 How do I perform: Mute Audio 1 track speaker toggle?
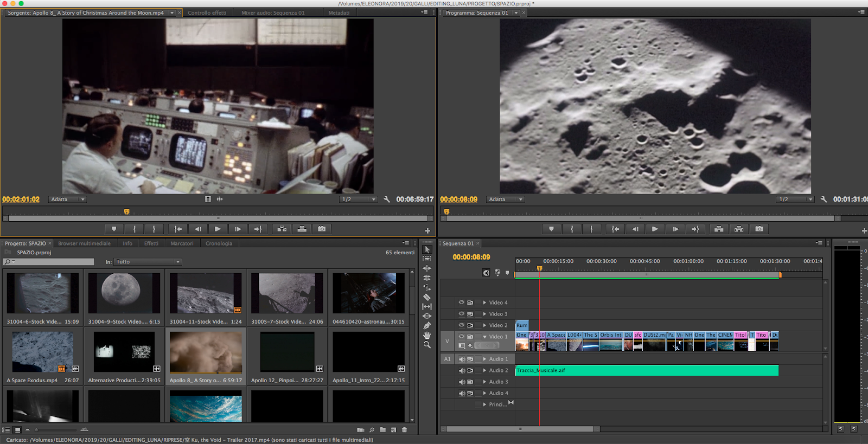(462, 359)
